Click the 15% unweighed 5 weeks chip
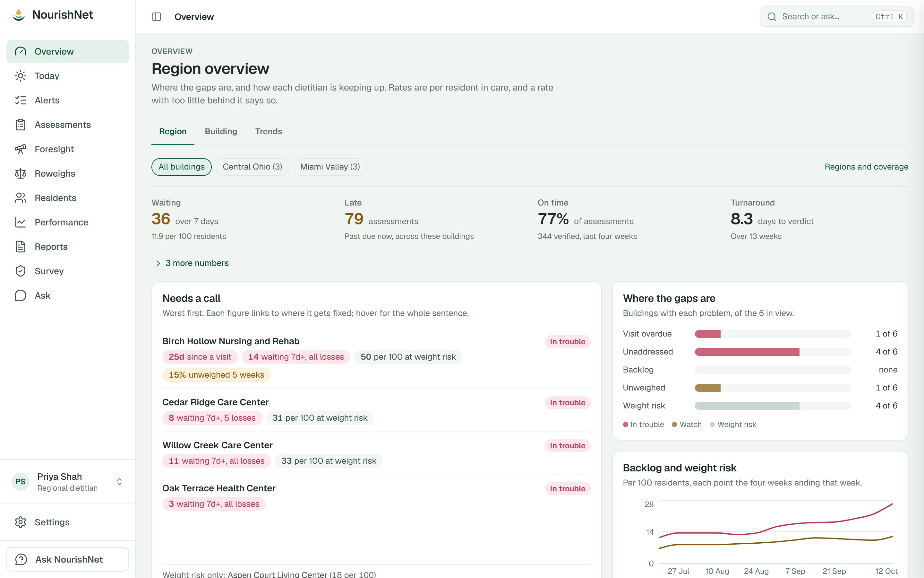Screen dimensions: 924x578 [217, 375]
